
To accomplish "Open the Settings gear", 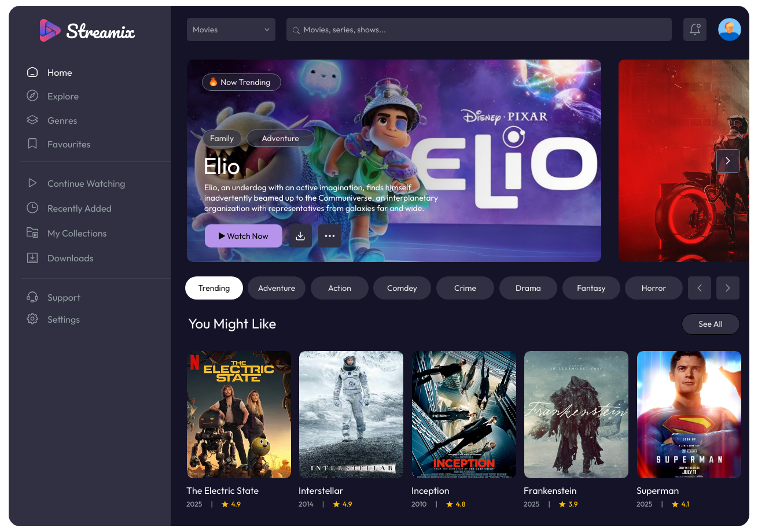I will pos(32,319).
